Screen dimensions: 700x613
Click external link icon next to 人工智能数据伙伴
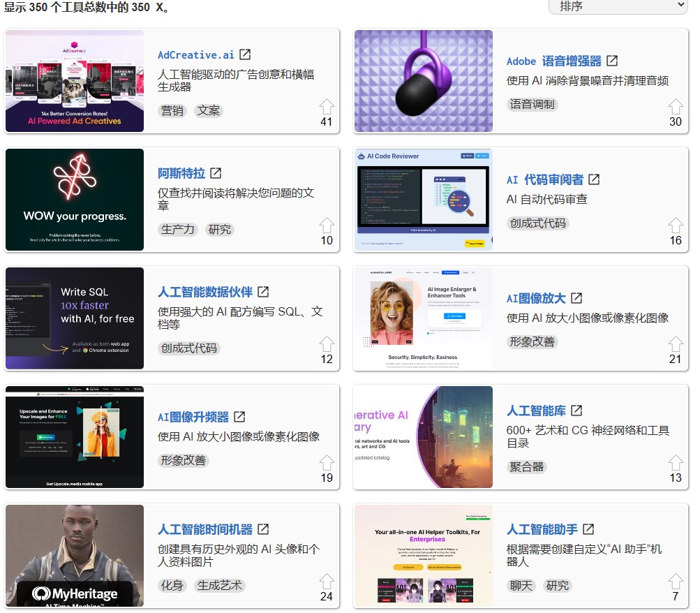click(x=263, y=292)
